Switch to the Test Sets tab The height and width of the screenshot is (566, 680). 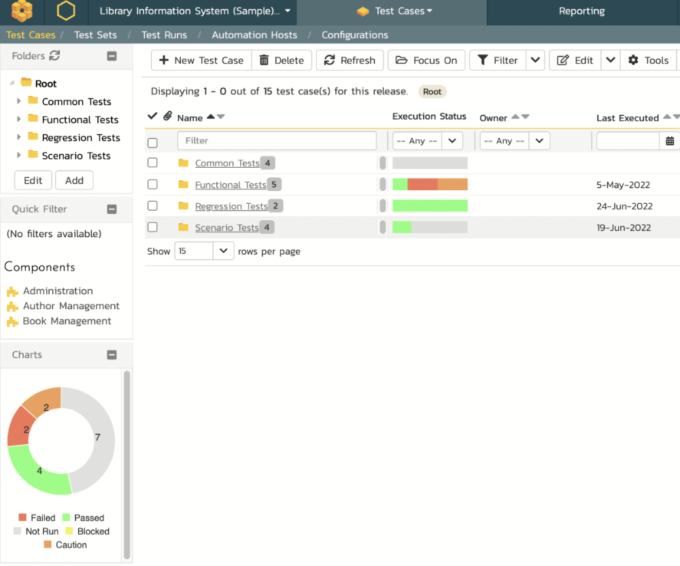[96, 35]
